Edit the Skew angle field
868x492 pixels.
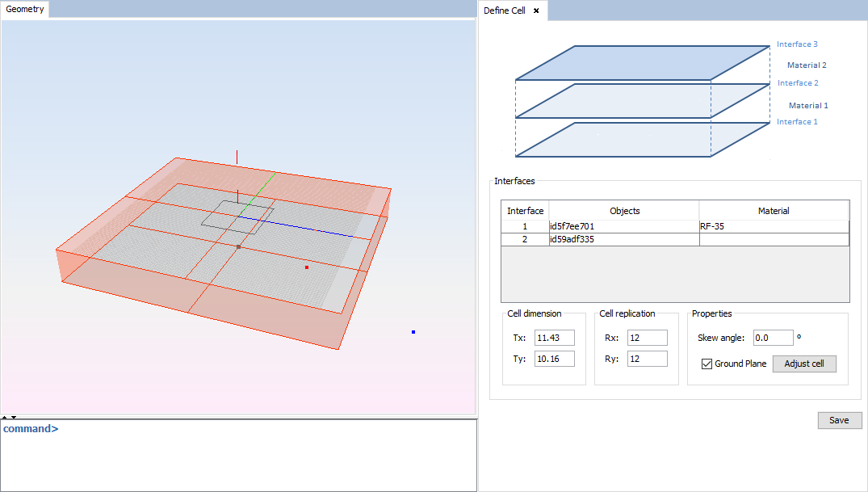pyautogui.click(x=773, y=338)
